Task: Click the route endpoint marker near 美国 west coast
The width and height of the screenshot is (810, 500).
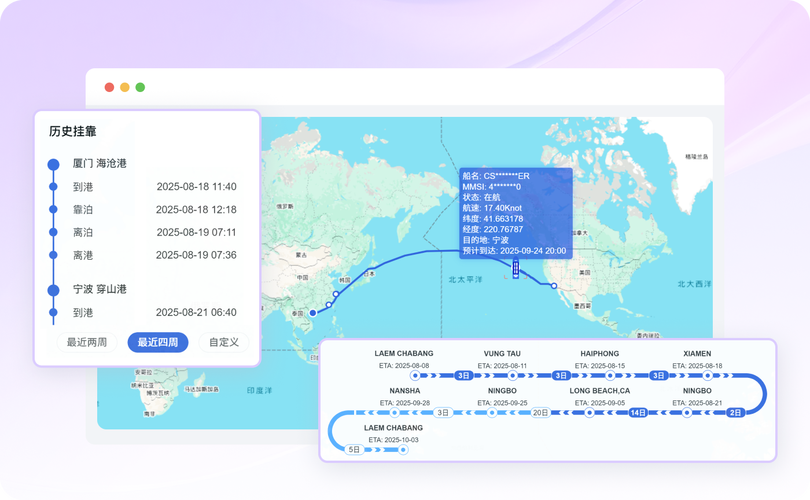Action: [554, 286]
